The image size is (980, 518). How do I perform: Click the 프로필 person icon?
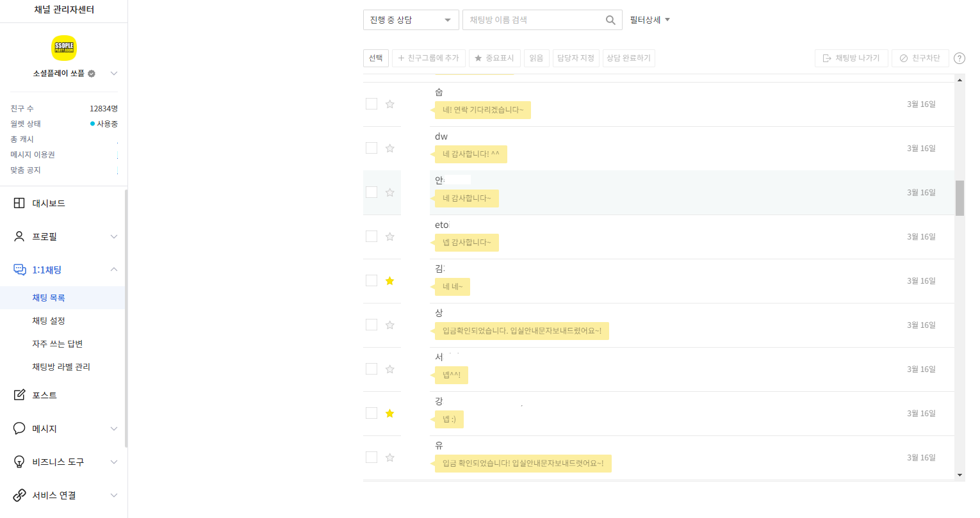[x=19, y=236]
